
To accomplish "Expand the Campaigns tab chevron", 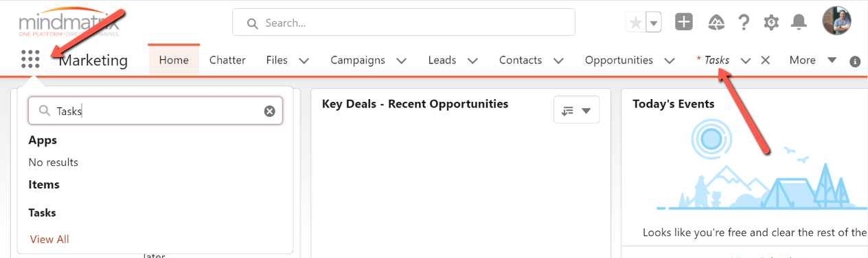I will [402, 61].
